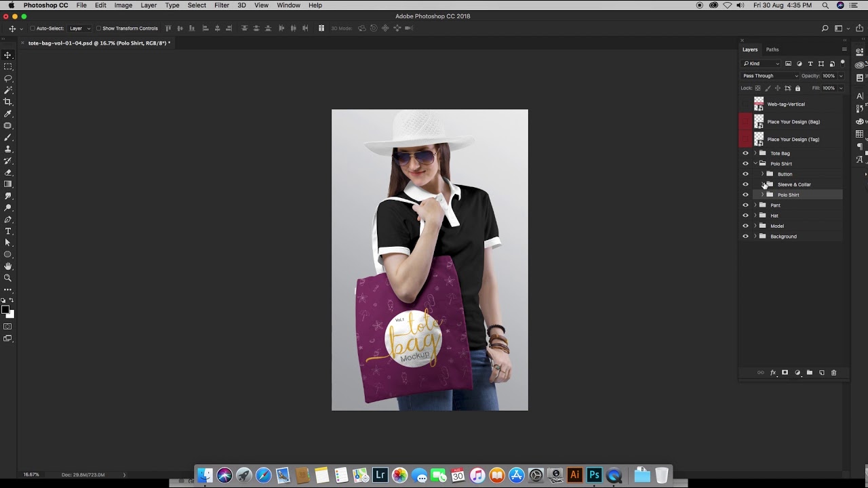Click the background color swatch
Viewport: 868px width, 488px height.
coord(10,314)
